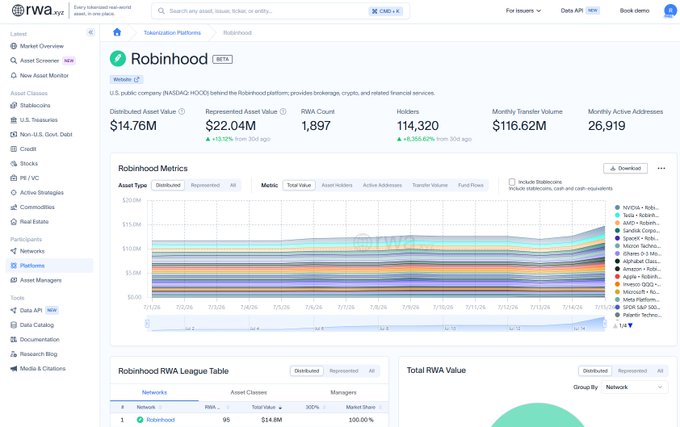Switch to the Managers tab

point(343,392)
